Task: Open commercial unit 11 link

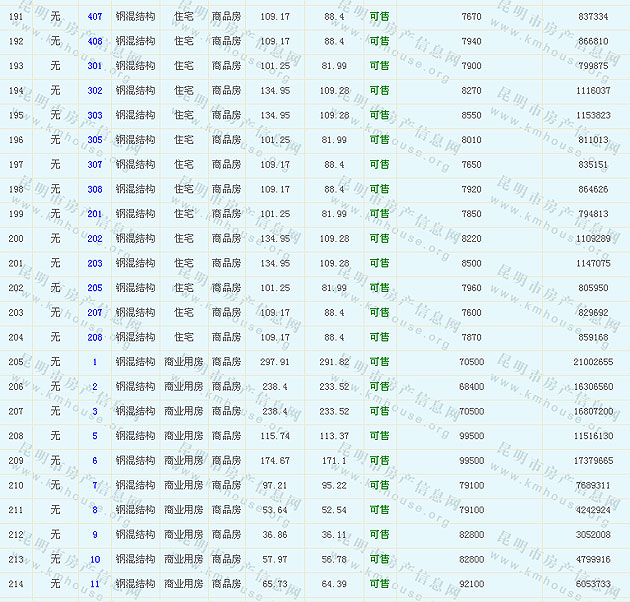Action: tap(95, 583)
